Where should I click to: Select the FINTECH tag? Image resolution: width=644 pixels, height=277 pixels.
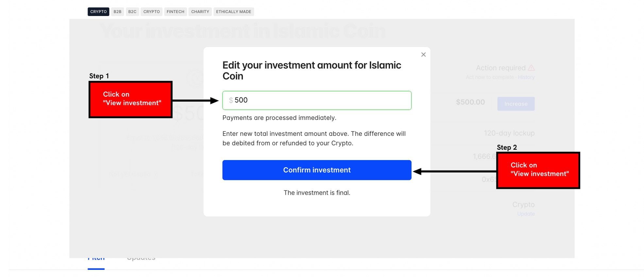176,12
